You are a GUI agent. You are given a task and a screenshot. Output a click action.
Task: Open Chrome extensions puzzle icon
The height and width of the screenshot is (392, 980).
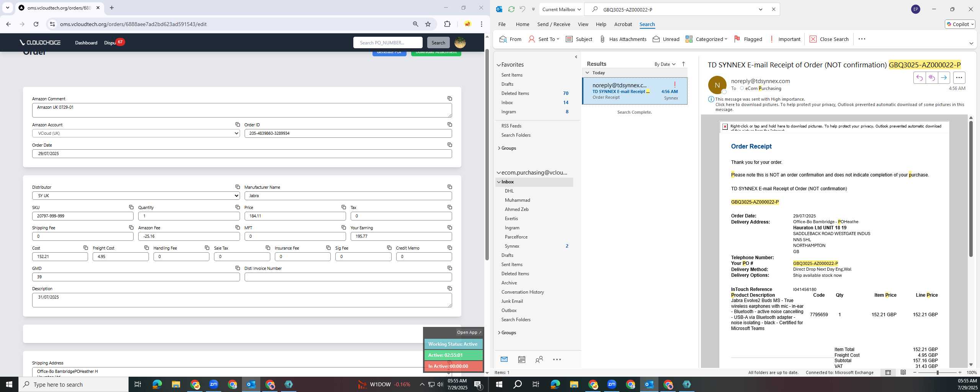pos(447,24)
